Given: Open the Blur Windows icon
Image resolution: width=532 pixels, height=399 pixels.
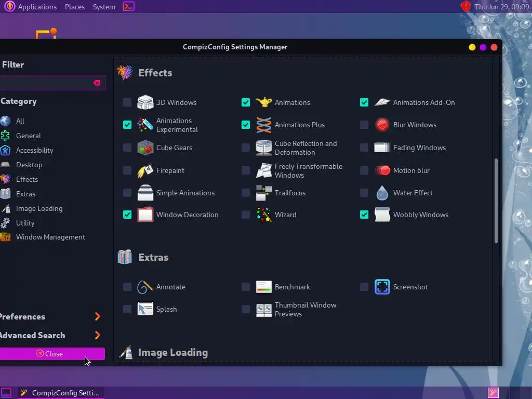Looking at the screenshot, I should coord(382,125).
